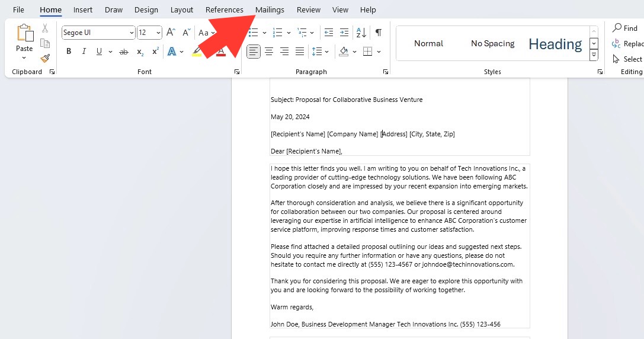Click the borders grid icon
Viewport: 644px width, 339px height.
[x=368, y=52]
